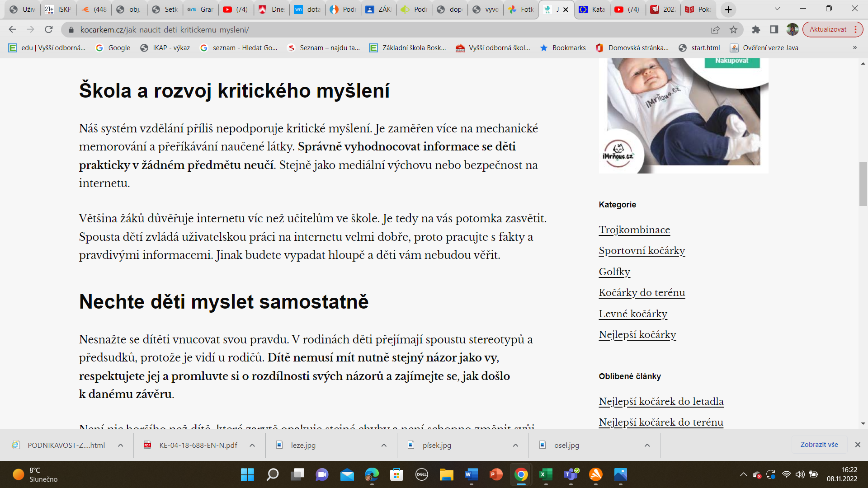The width and height of the screenshot is (868, 488).
Task: Show more bookmarks overflow chevron
Action: (854, 47)
